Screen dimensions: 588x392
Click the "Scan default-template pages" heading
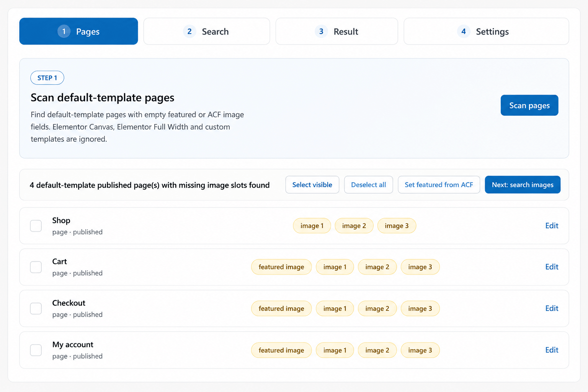point(103,98)
